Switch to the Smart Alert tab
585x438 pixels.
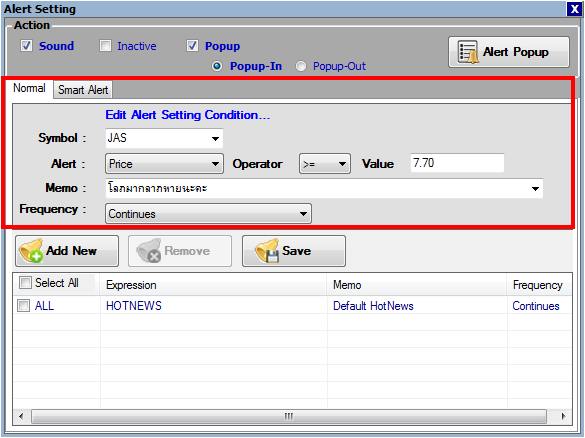[x=83, y=90]
